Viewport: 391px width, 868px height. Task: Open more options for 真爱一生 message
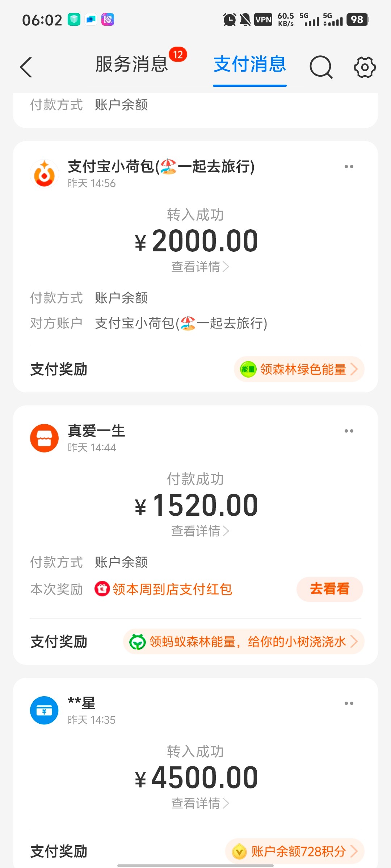tap(349, 431)
